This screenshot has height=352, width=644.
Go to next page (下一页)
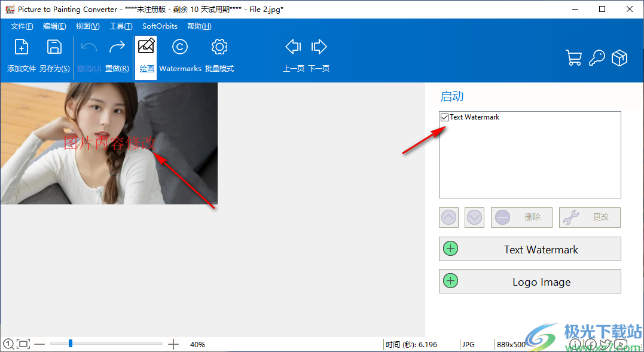point(319,47)
